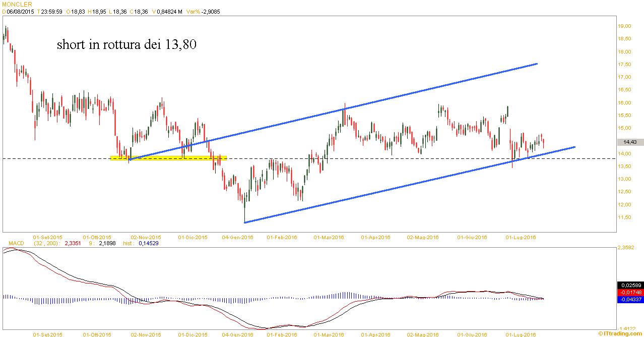The height and width of the screenshot is (337, 644).
Task: Click the black MACD value box 0,02589
Action: tap(630, 286)
